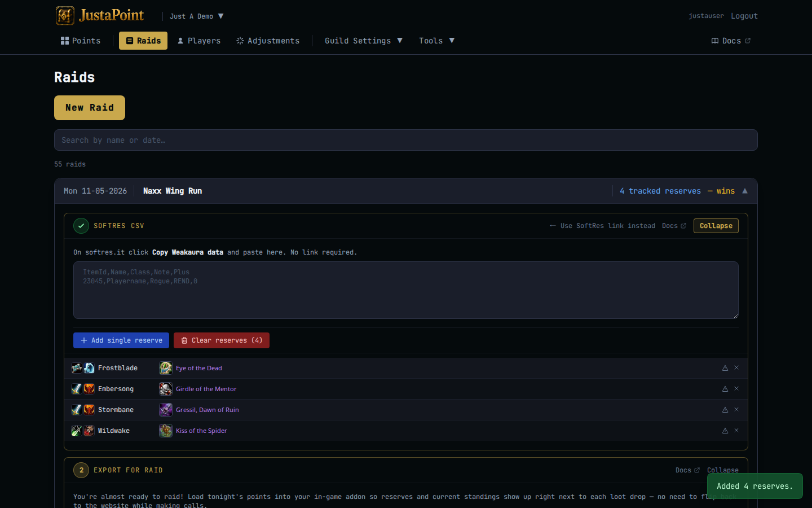Screen dimensions: 812x508
Task: Click the warning triangle on Wildwake's row
Action: pyautogui.click(x=725, y=431)
